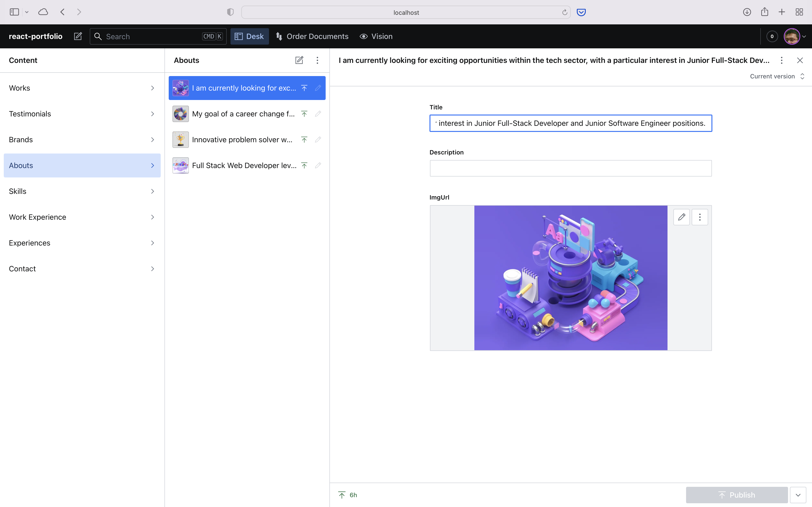Image resolution: width=812 pixels, height=507 pixels.
Task: Click inside the Description field
Action: coord(570,168)
